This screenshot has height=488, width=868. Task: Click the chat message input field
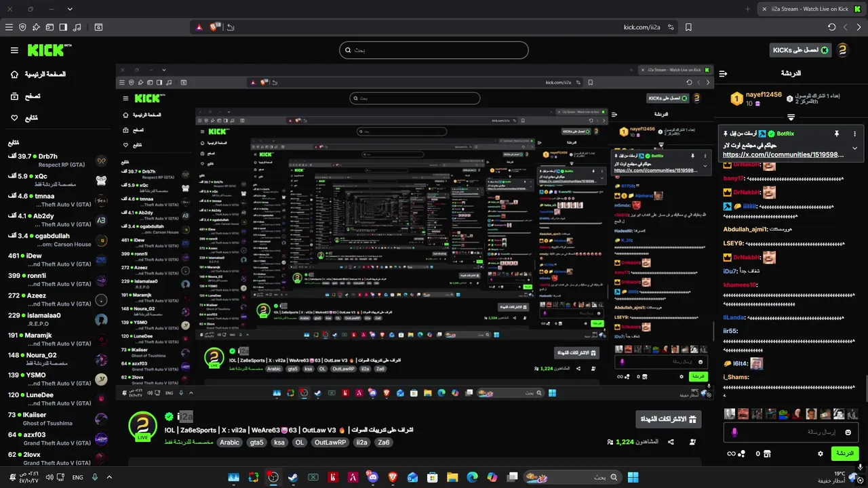791,432
